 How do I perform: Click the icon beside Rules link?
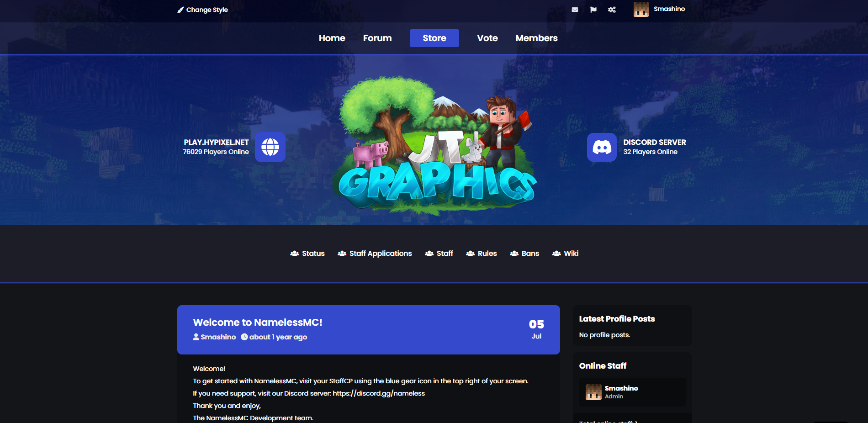tap(470, 253)
